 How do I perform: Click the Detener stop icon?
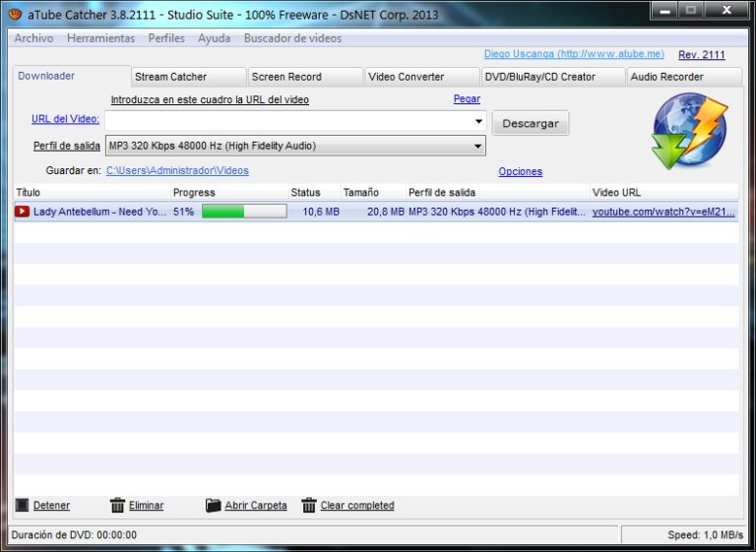[x=23, y=505]
